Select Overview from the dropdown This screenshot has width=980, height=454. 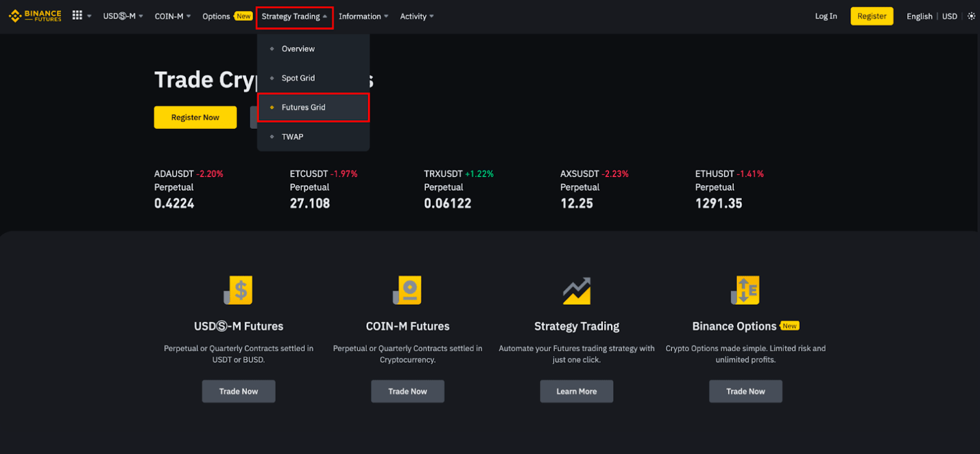pyautogui.click(x=314, y=49)
